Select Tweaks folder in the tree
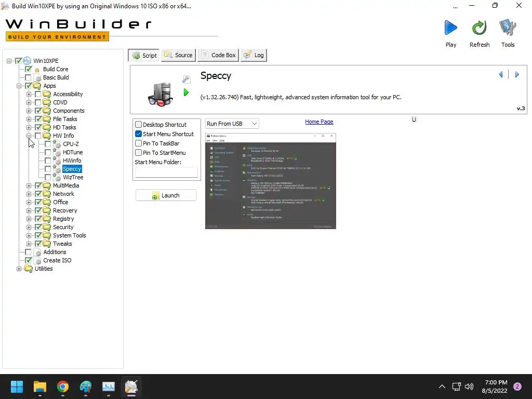The image size is (532, 399). pyautogui.click(x=62, y=244)
